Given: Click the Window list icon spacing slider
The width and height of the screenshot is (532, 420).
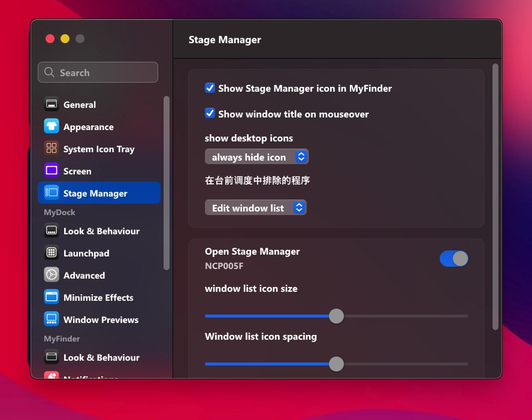Looking at the screenshot, I should click(337, 364).
